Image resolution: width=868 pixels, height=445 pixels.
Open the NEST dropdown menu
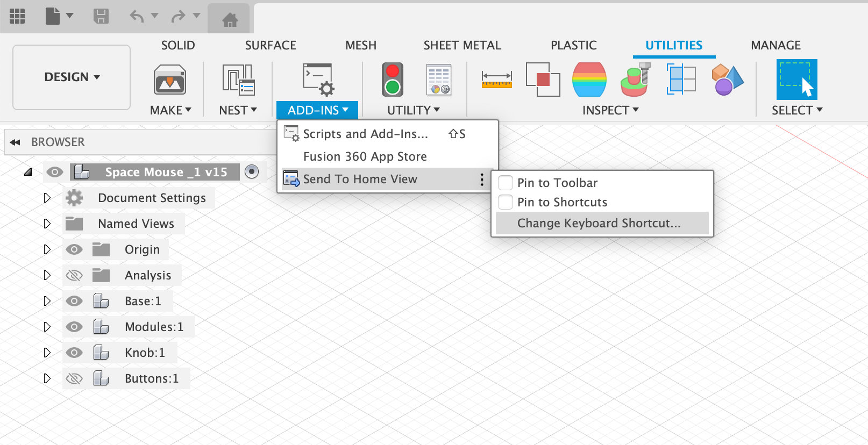(238, 110)
